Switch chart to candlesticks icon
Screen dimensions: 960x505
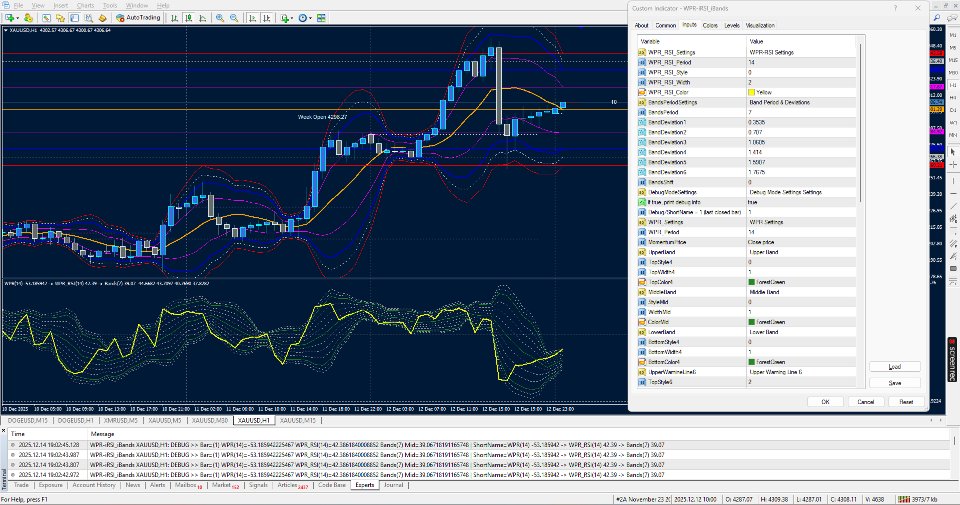pos(188,18)
